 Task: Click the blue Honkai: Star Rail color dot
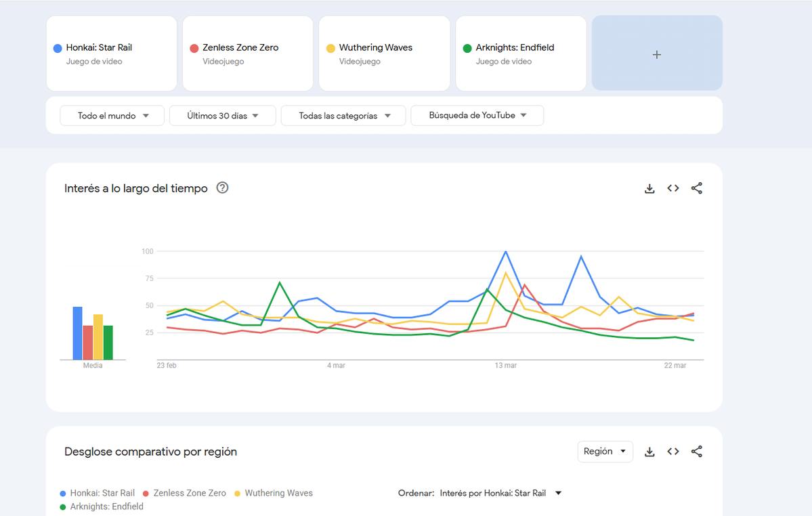click(x=58, y=48)
